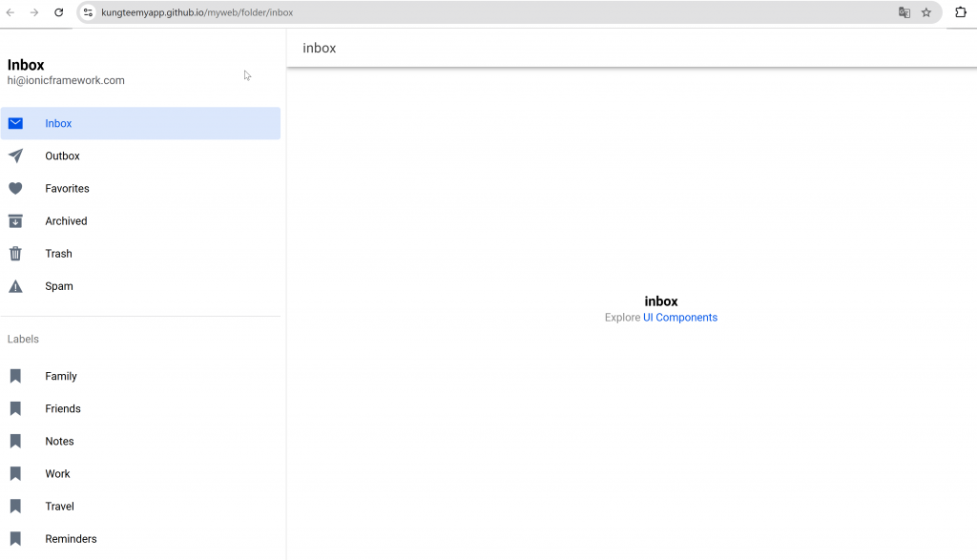Select the Archived menu item

coord(66,221)
